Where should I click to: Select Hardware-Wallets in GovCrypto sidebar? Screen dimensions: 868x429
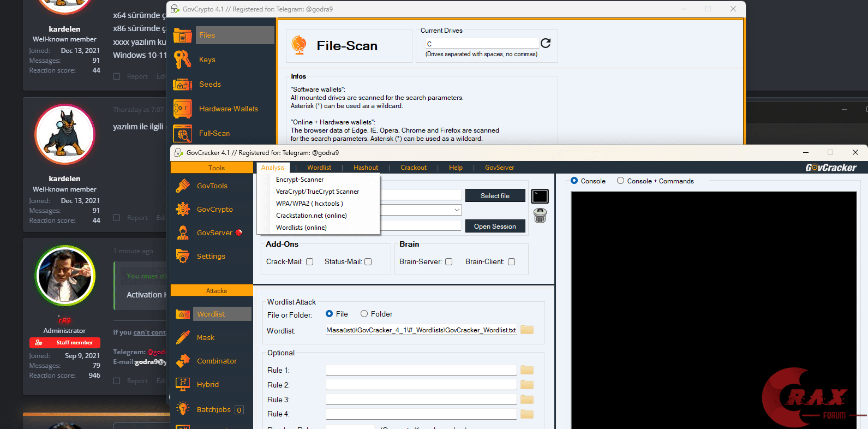[x=228, y=109]
